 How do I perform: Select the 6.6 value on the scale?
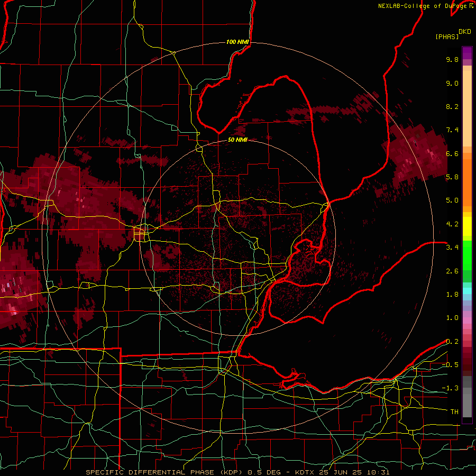tap(452, 153)
